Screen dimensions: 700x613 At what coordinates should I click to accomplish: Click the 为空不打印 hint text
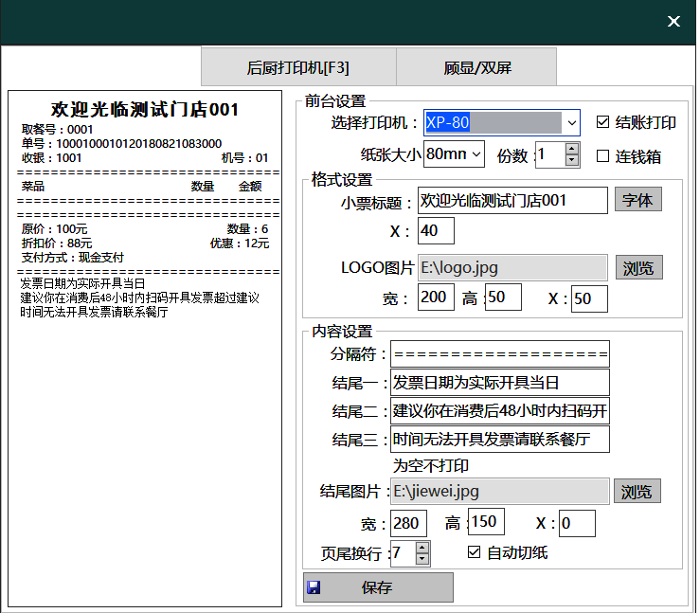(431, 465)
